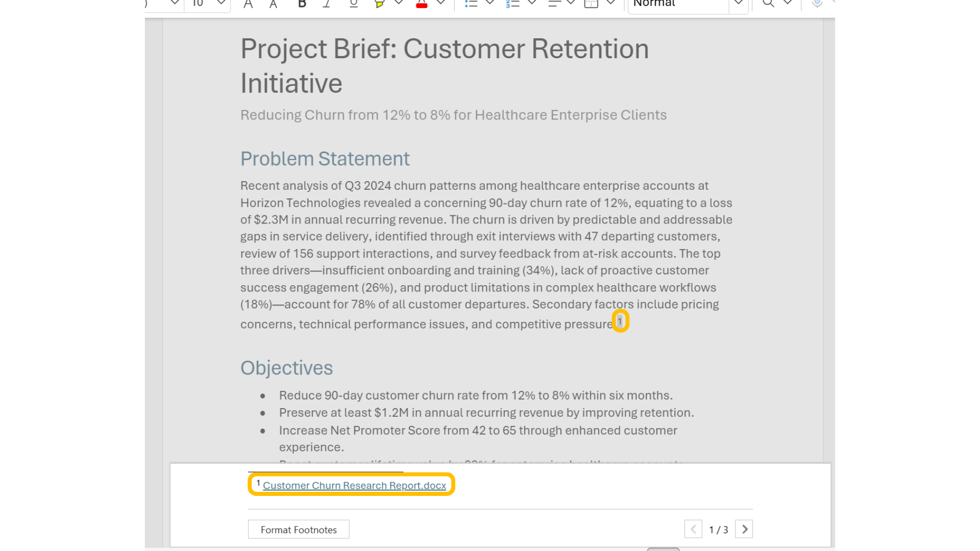
Task: Click the numbered list icon
Action: pyautogui.click(x=512, y=4)
